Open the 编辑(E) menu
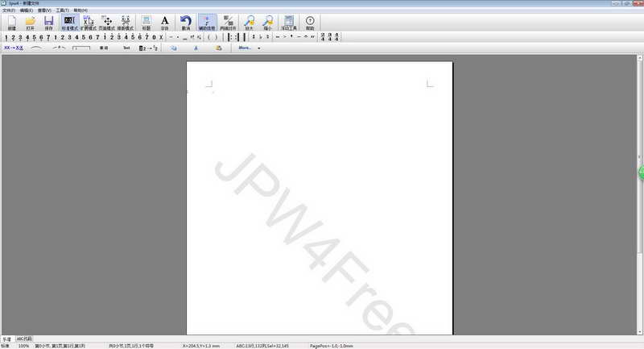This screenshot has width=644, height=349. tap(27, 10)
